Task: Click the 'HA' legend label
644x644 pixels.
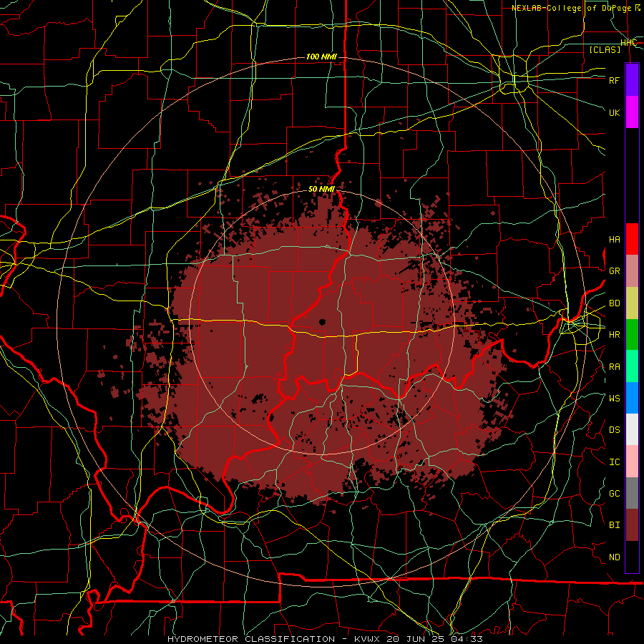Action: click(x=615, y=240)
